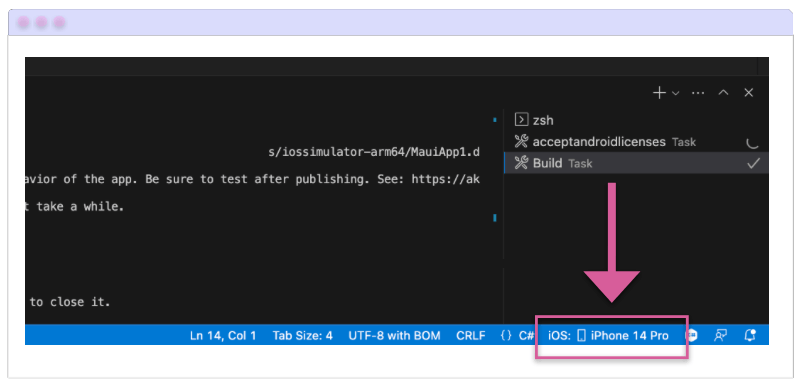Click the iossimulator-arm64/MauiApp1.d path text
The width and height of the screenshot is (803, 388).
coord(374,152)
